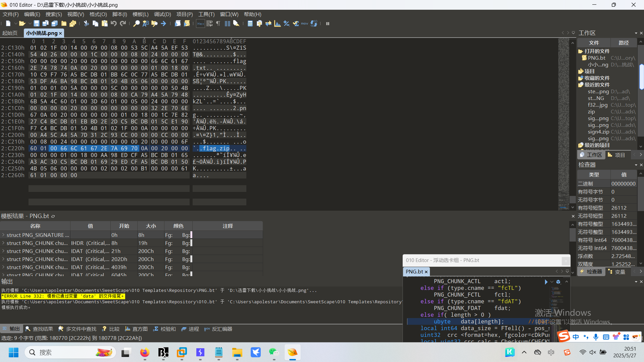Open the mov disassembler icon
Screen dimensions: 644x362
(304, 23)
